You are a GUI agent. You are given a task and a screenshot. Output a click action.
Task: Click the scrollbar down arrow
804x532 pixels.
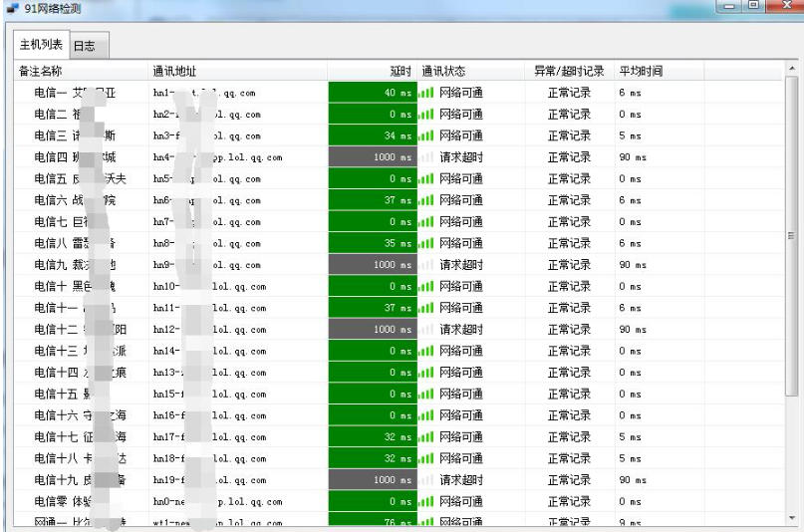(792, 518)
